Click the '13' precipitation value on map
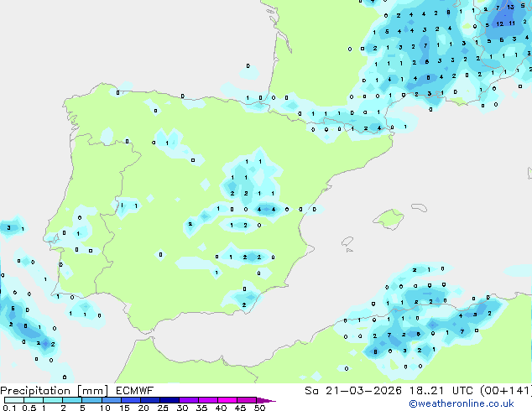Screen dimensions: 532x411 pos(511,7)
